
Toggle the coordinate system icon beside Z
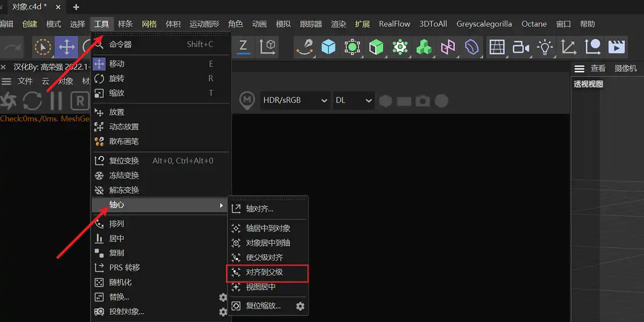267,47
